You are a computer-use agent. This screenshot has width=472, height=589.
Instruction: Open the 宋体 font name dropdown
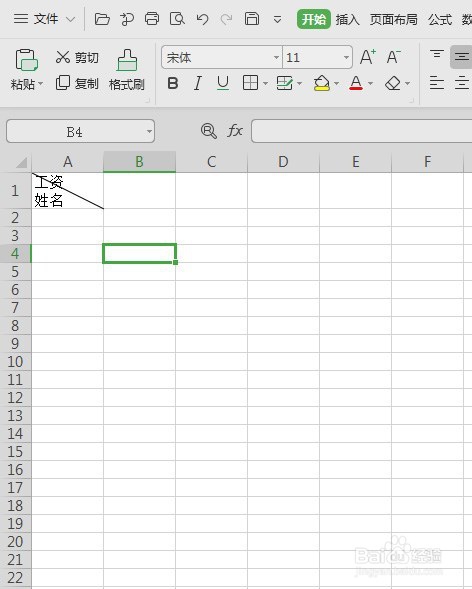click(276, 57)
